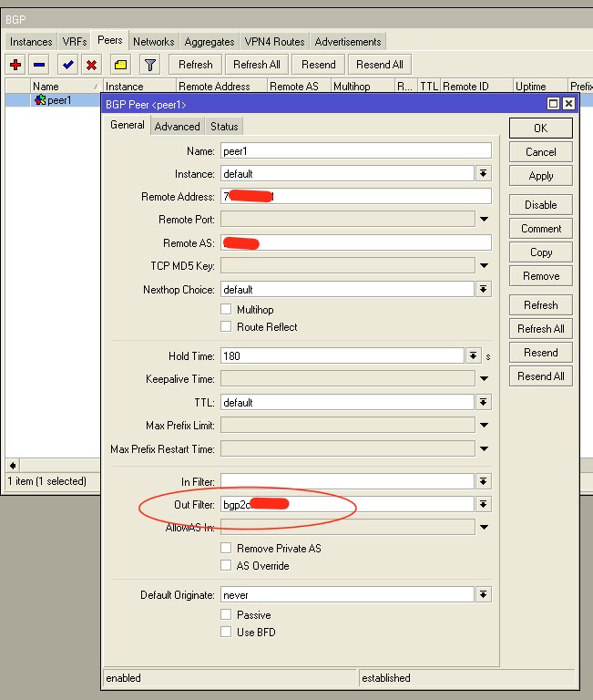Click the Disable button in the dialog
The height and width of the screenshot is (700, 593).
tap(541, 204)
